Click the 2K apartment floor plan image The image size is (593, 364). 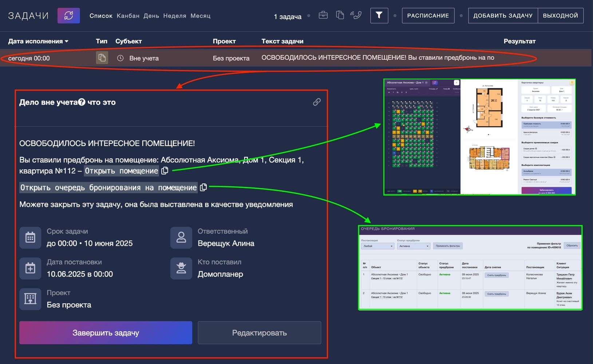[489, 107]
